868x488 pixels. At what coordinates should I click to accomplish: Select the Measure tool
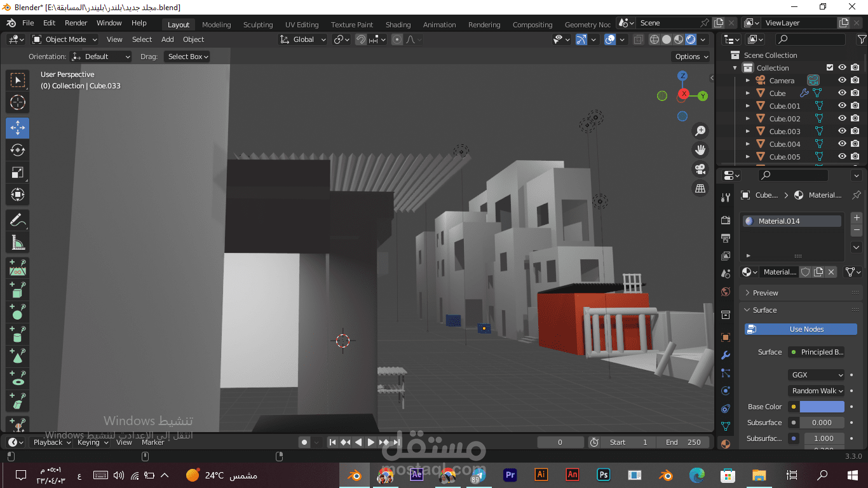point(18,242)
